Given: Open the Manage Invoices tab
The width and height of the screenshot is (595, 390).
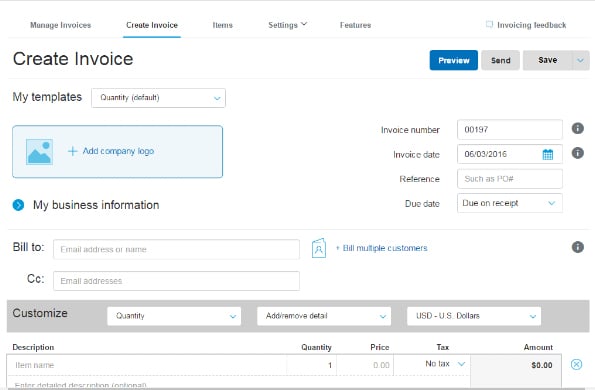Looking at the screenshot, I should point(61,25).
